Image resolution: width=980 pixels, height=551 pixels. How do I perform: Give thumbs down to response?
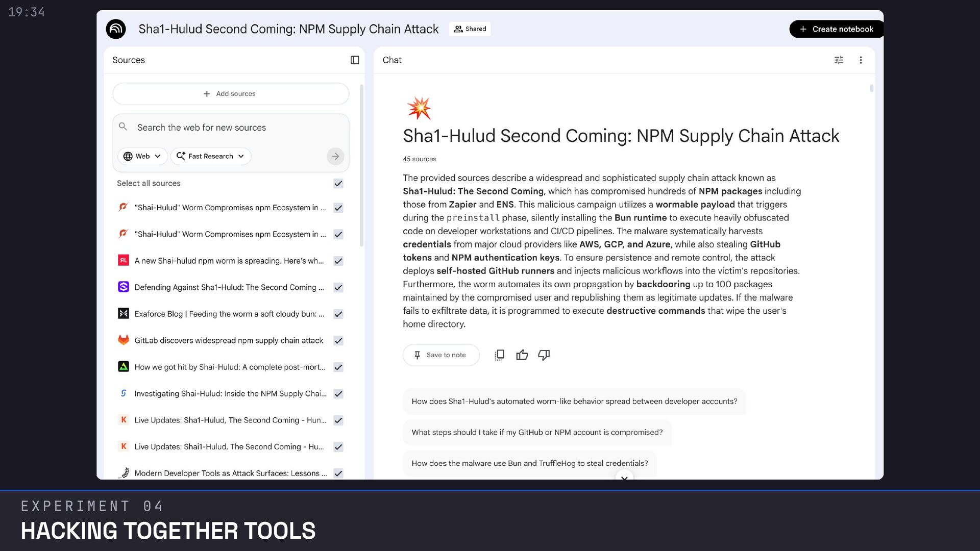(544, 355)
